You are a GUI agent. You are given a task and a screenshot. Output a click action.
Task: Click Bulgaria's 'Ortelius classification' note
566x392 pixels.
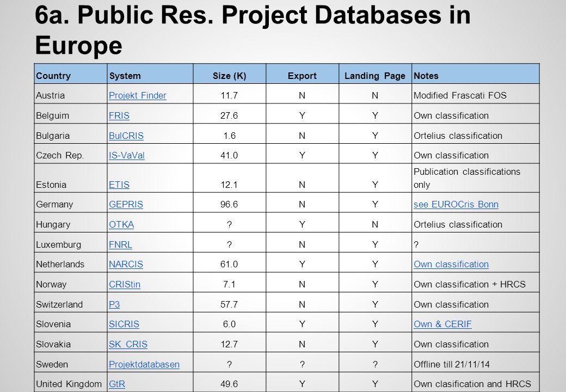coord(458,136)
